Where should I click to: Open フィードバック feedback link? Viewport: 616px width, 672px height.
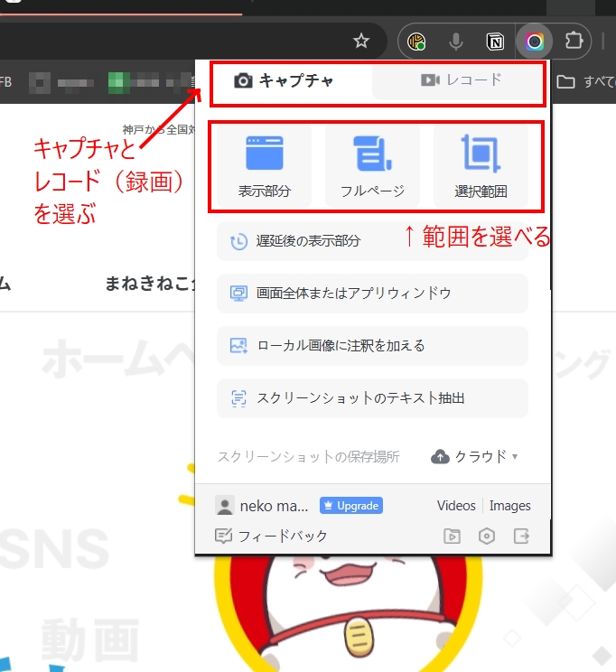[271, 536]
